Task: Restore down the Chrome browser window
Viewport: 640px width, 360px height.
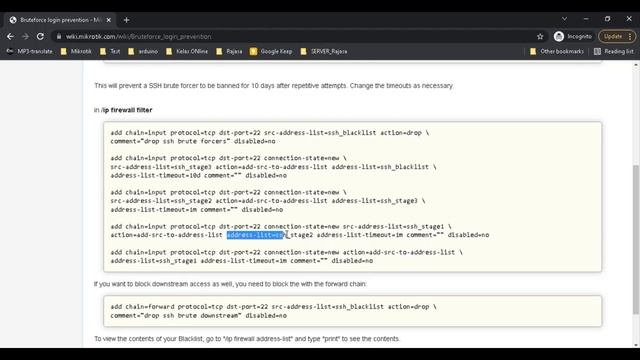Action: pos(607,19)
